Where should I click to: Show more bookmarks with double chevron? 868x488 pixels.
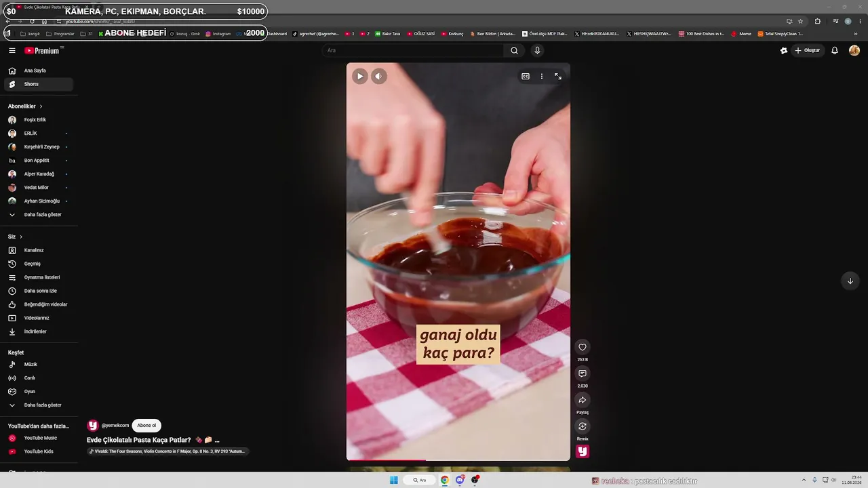856,33
